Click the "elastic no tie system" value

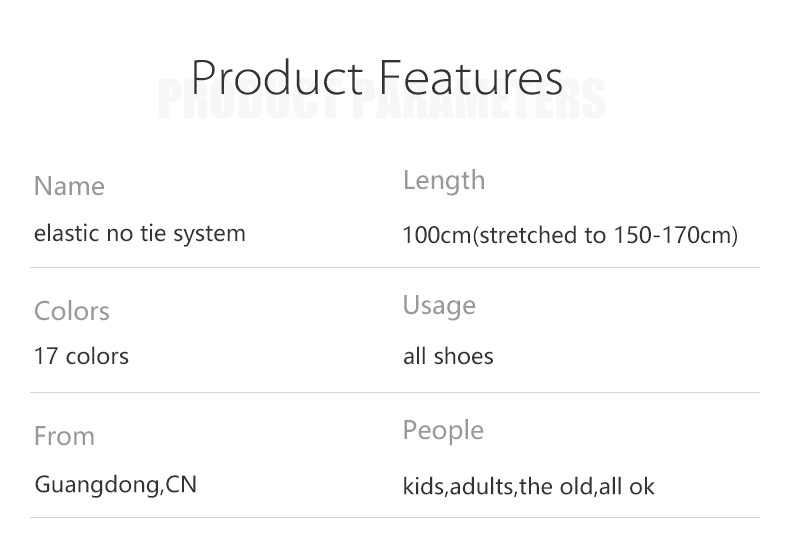[139, 234]
